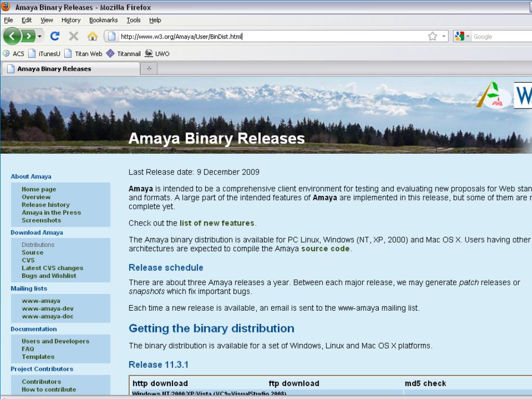Click the Project Contributors section title
The height and width of the screenshot is (399, 532).
click(42, 369)
